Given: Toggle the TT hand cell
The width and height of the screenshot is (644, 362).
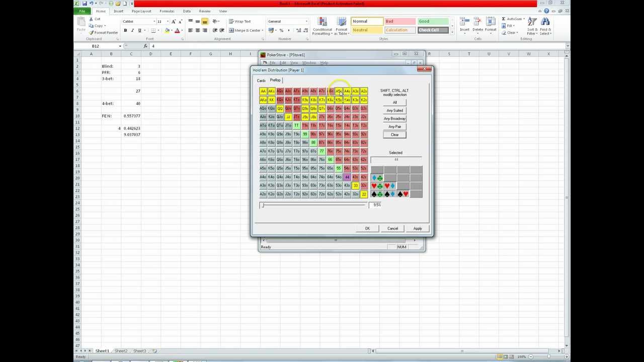Looking at the screenshot, I should (x=297, y=126).
